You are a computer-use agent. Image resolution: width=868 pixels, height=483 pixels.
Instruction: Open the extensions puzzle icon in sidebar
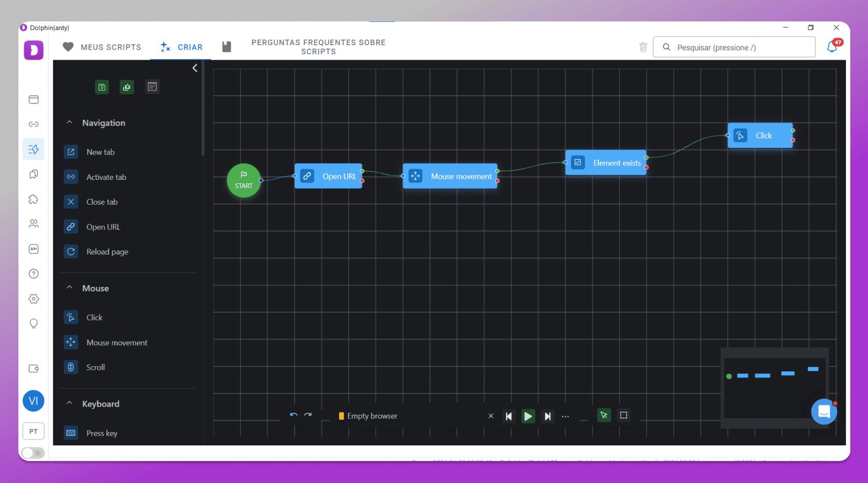point(34,199)
